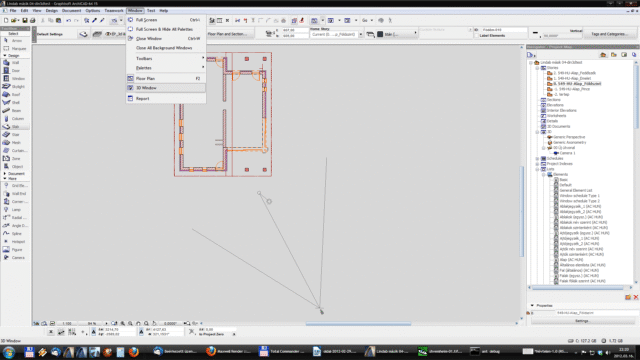640x360 pixels.
Task: Click the Default Settings button
Action: pos(50,34)
